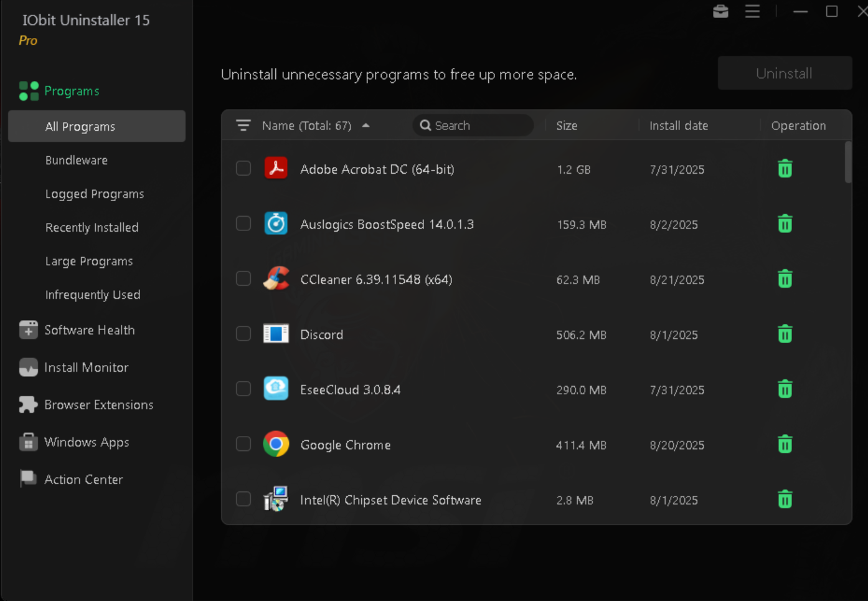
Task: Tick the Discord checkbox
Action: 243,334
